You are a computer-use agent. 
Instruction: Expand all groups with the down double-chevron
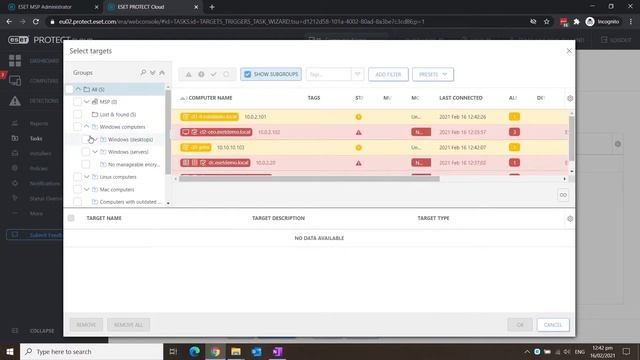coord(152,73)
